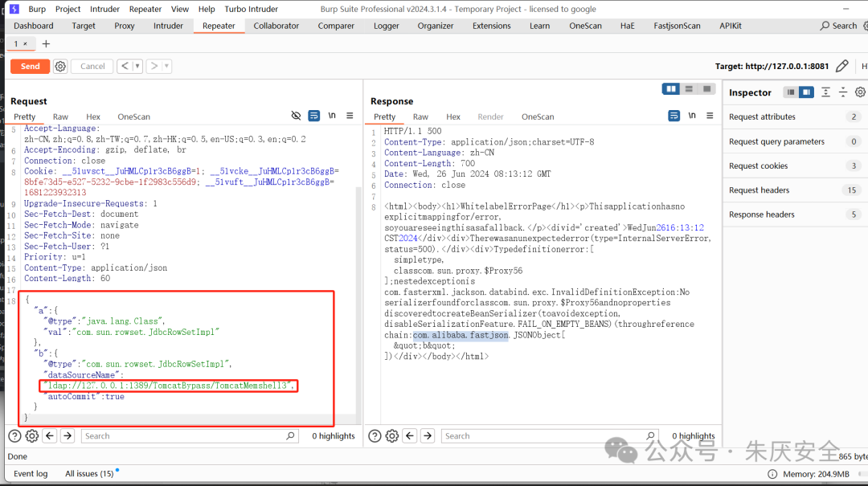Select the response Raw view tab
The image size is (868, 486).
420,116
